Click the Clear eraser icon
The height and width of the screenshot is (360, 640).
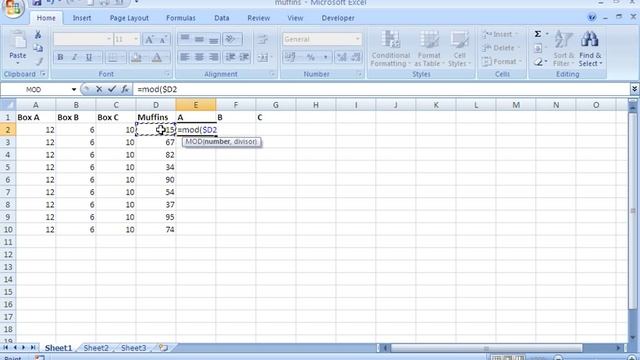coord(538,62)
